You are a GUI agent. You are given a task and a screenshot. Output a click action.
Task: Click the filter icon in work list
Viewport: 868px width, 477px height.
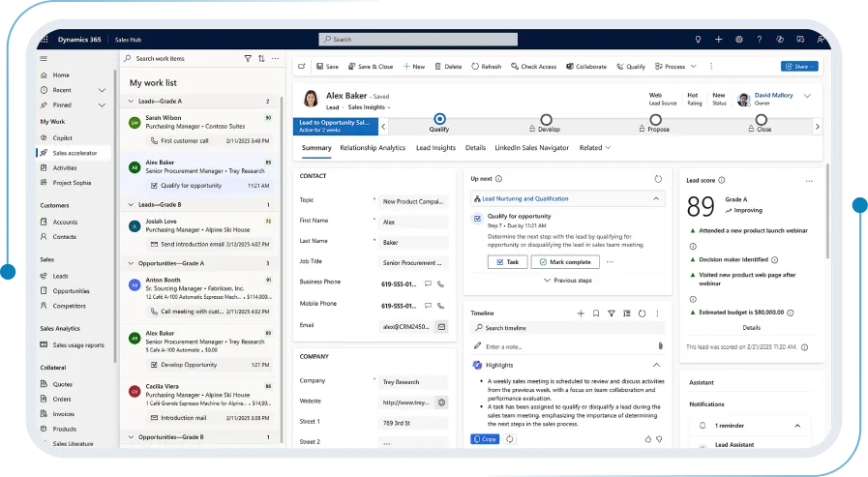[x=248, y=59]
